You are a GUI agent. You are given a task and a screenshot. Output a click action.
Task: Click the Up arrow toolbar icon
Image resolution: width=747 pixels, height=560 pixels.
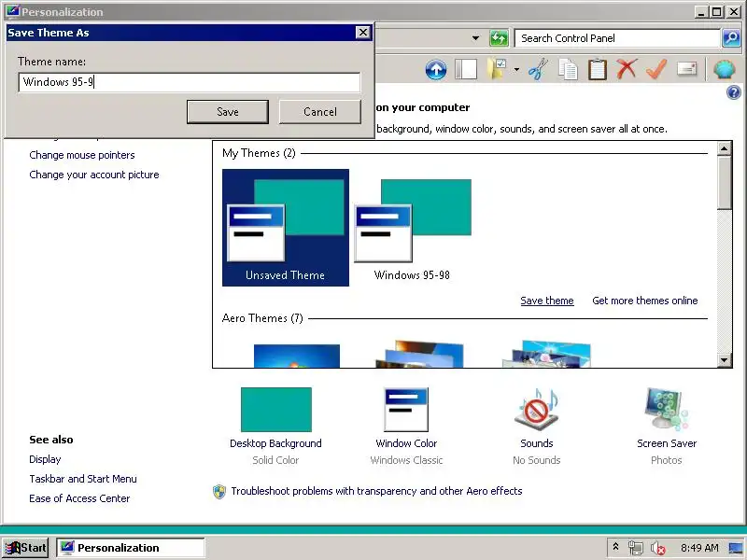[x=435, y=70]
